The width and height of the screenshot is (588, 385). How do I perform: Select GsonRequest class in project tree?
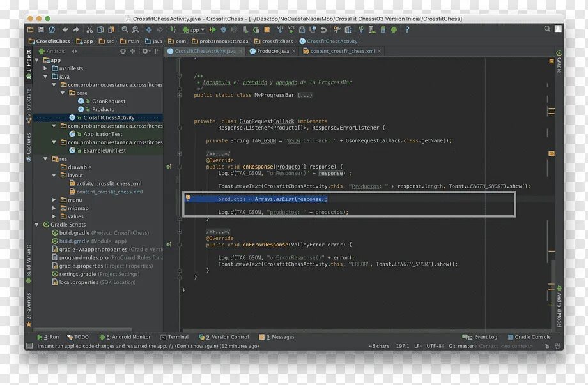pos(109,101)
